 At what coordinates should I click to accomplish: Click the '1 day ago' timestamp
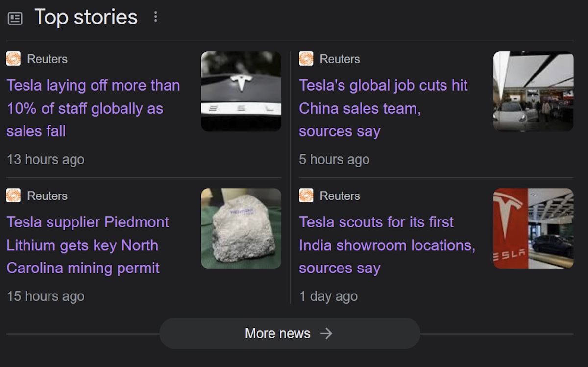pos(328,296)
